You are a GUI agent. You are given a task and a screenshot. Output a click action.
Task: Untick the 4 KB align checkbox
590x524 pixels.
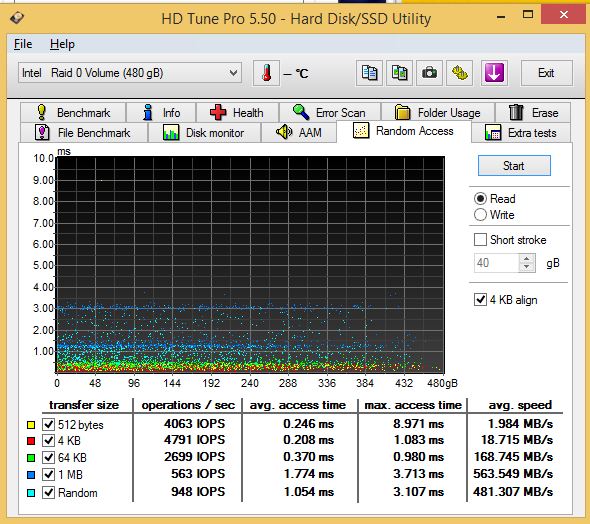[480, 300]
